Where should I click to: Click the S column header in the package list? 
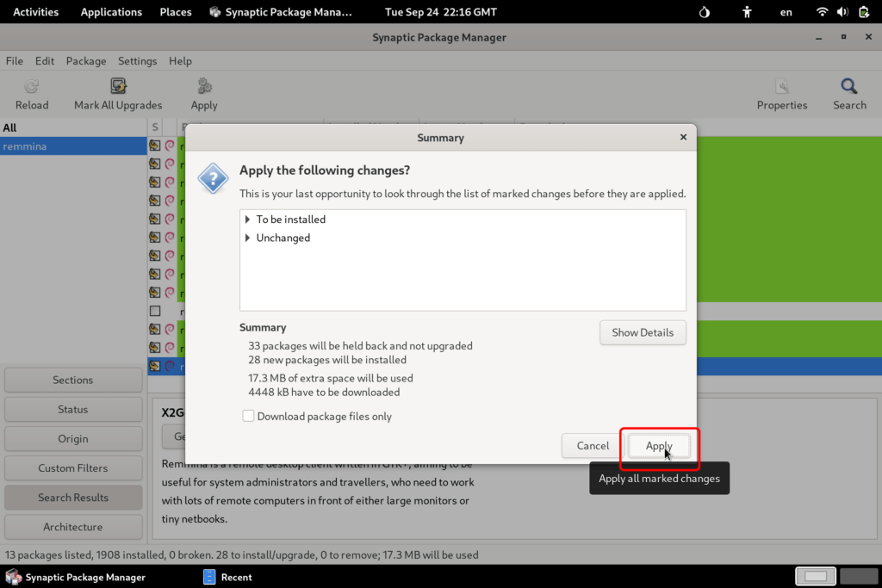[155, 127]
